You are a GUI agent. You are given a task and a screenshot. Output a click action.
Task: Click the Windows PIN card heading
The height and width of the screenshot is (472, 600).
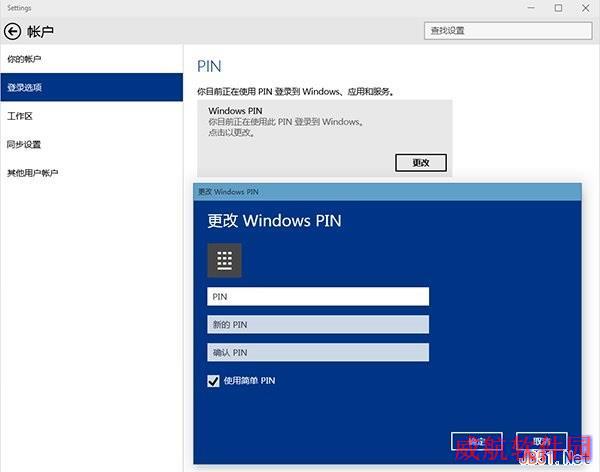point(235,111)
